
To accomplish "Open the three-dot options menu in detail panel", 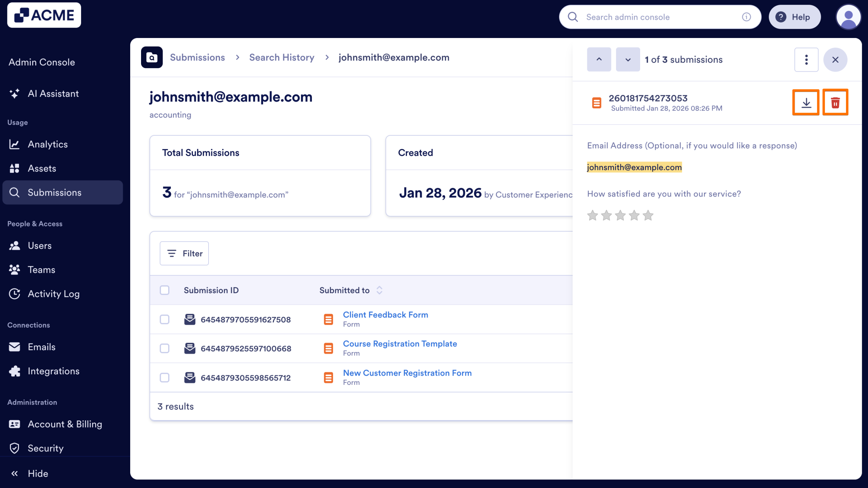I will 806,59.
